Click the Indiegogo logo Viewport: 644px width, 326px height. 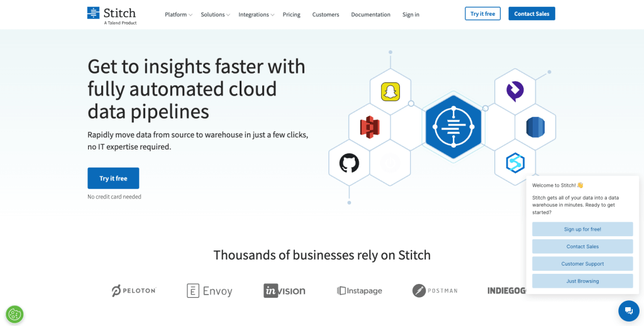point(507,291)
